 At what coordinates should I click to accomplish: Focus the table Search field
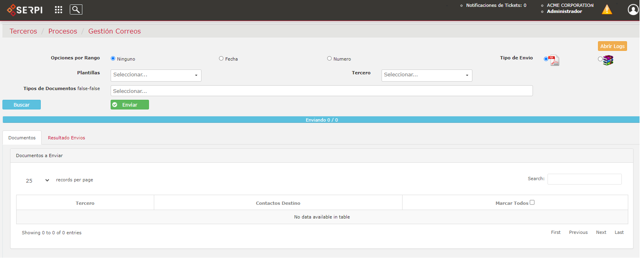[585, 179]
